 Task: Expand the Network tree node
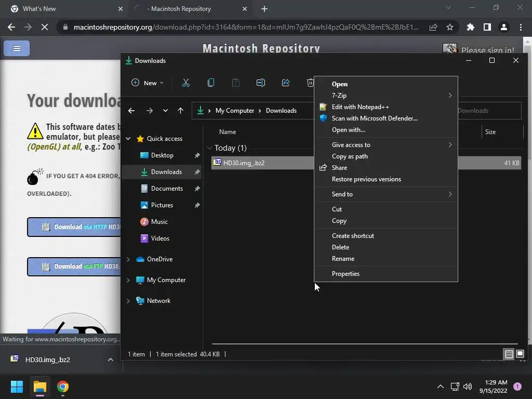[128, 301]
